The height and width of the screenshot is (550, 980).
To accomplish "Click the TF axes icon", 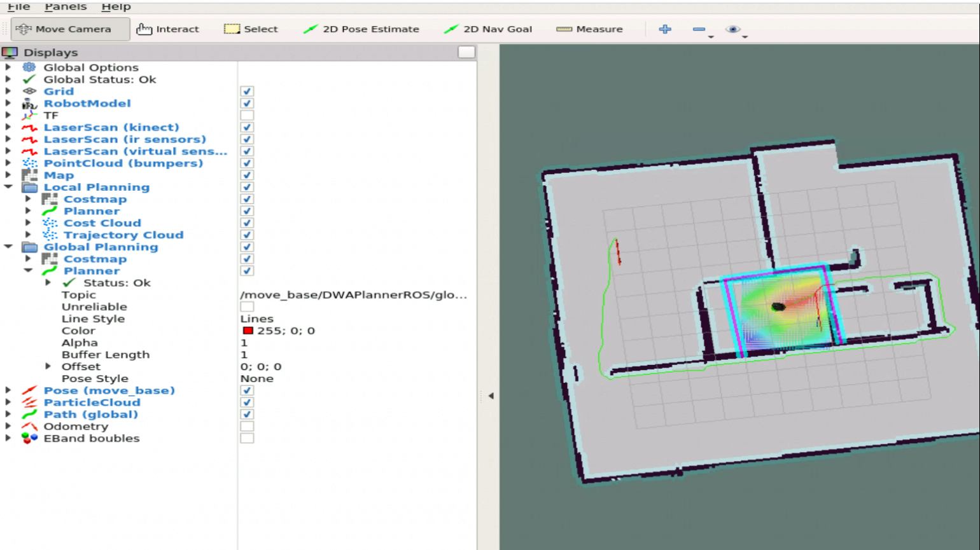I will [x=29, y=115].
